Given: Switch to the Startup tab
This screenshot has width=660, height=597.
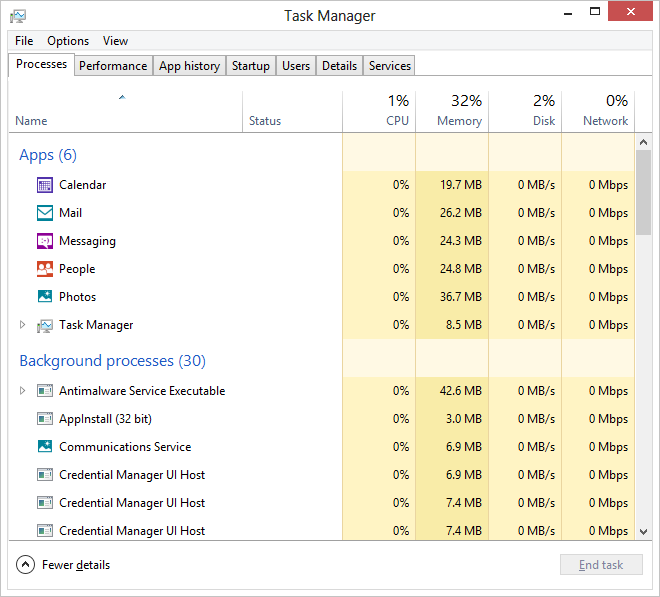Looking at the screenshot, I should coord(251,66).
